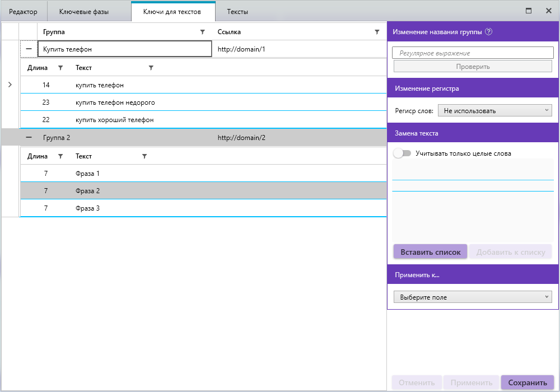
Task: Filter Текст column in Купить телефон group
Action: click(x=151, y=68)
